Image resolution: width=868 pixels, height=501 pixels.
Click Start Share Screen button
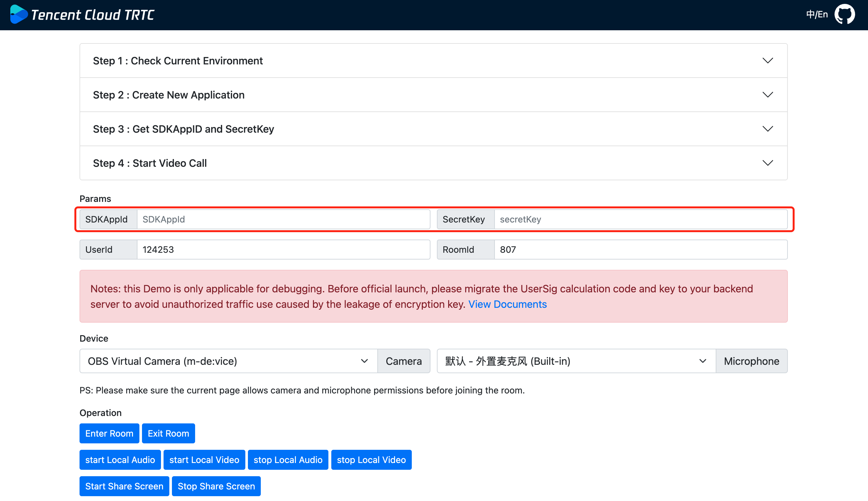tap(124, 486)
